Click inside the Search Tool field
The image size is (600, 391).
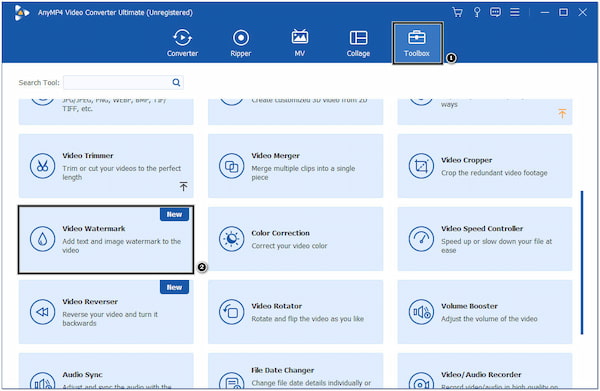coord(123,82)
